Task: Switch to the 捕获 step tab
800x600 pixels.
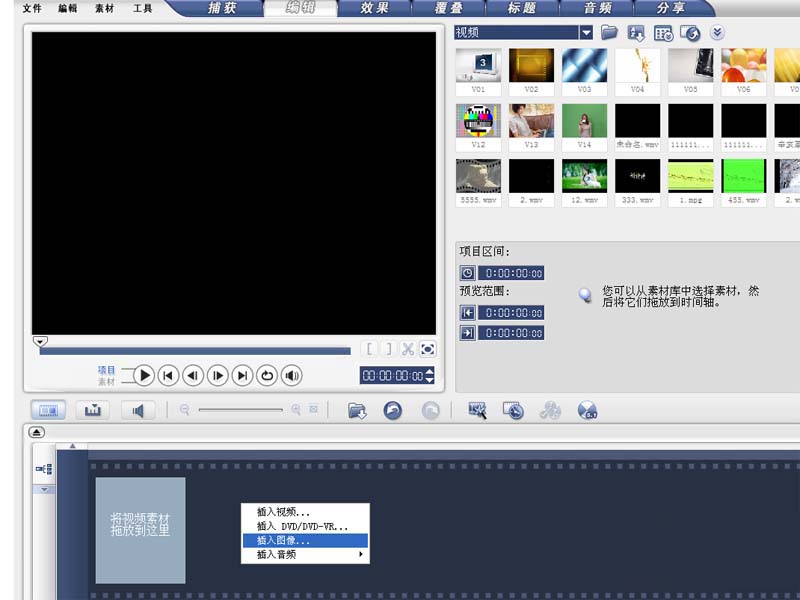Action: (222, 8)
